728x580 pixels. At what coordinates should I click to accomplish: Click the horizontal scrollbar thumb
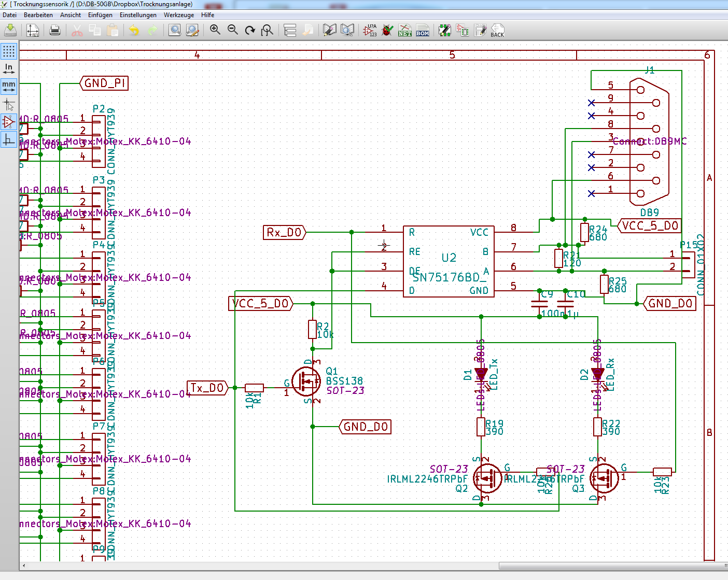coord(613,566)
